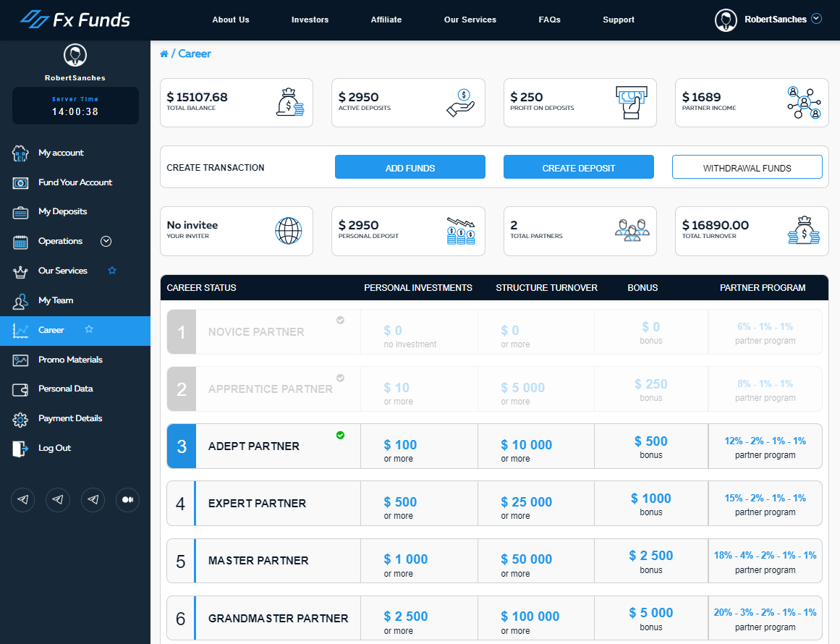Click the green checkmark on Adept Partner
840x644 pixels.
pyautogui.click(x=340, y=435)
